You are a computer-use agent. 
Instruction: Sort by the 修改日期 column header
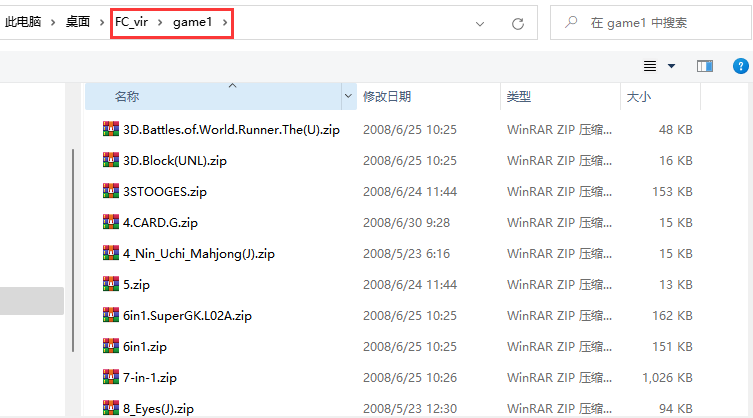[x=428, y=96]
